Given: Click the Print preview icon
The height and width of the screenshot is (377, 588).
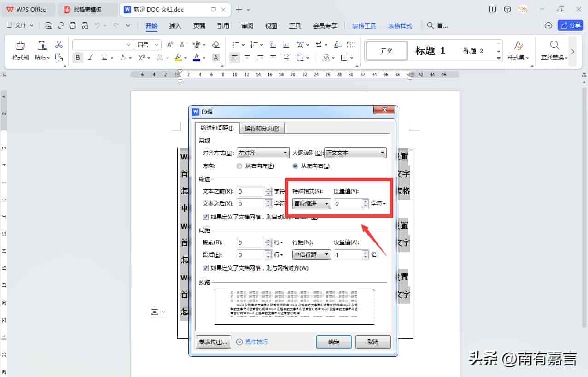Looking at the screenshot, I should [85, 26].
